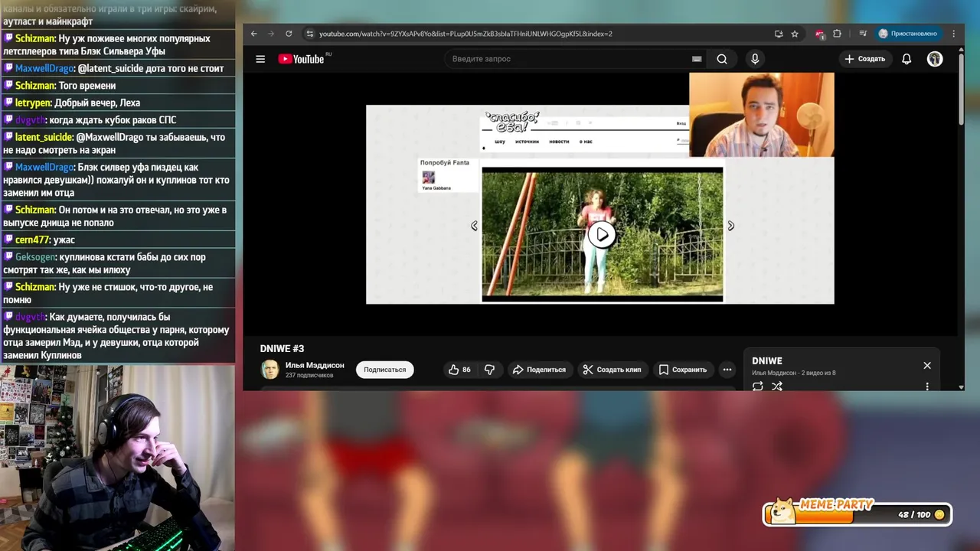The width and height of the screenshot is (980, 551).
Task: Click the browser back arrow
Action: click(254, 34)
